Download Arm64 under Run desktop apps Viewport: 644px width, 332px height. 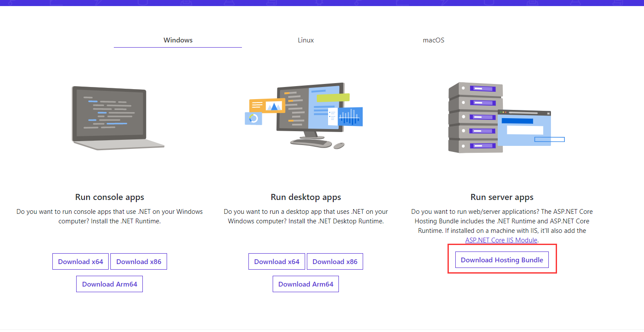[x=306, y=284]
